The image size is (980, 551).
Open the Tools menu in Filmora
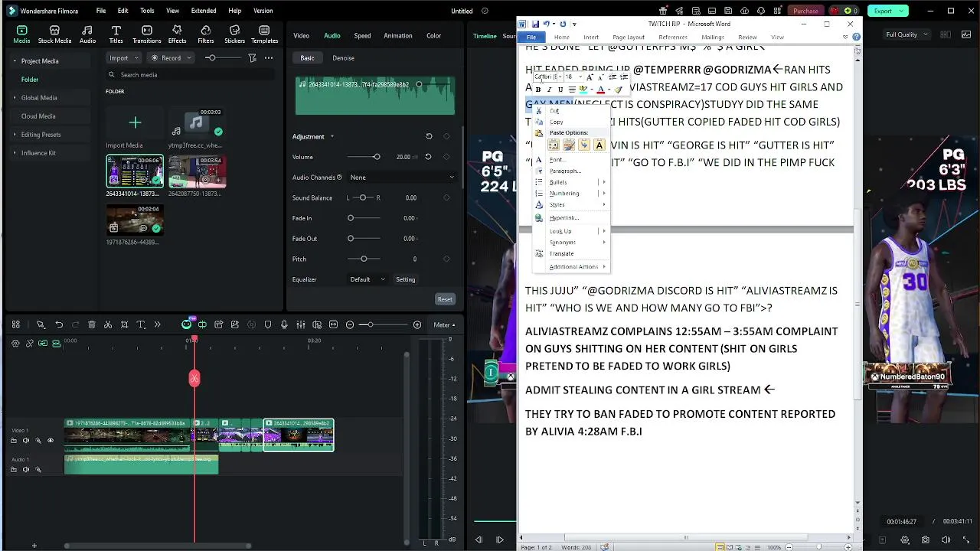(147, 11)
